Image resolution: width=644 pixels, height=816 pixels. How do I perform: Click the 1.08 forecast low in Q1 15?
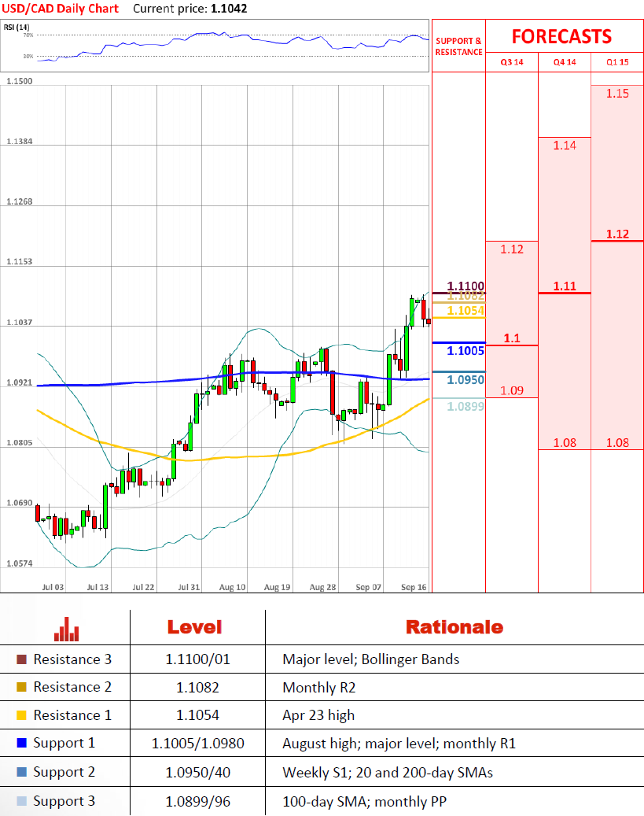(x=617, y=443)
